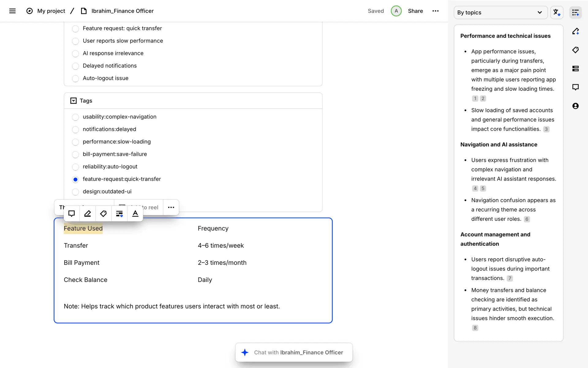
Task: Select the design:outdated-ui tag radio
Action: tap(75, 192)
